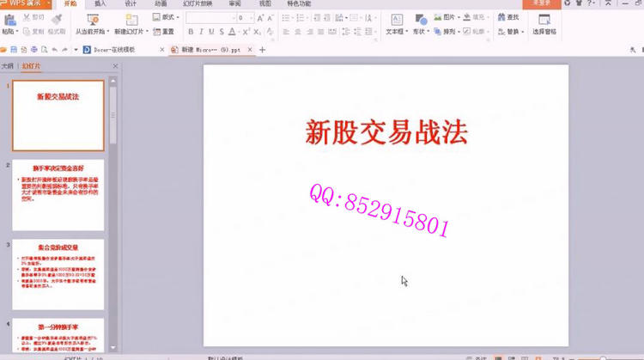Switch to the Insert (插入) ribbon tab

(x=100, y=3)
